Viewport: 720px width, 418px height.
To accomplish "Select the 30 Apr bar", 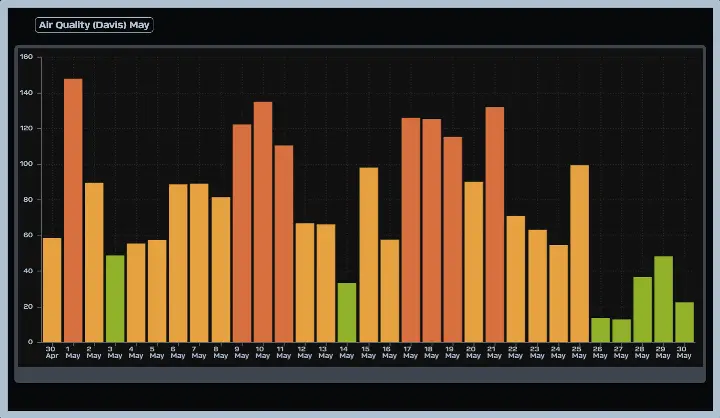I will tap(52, 290).
